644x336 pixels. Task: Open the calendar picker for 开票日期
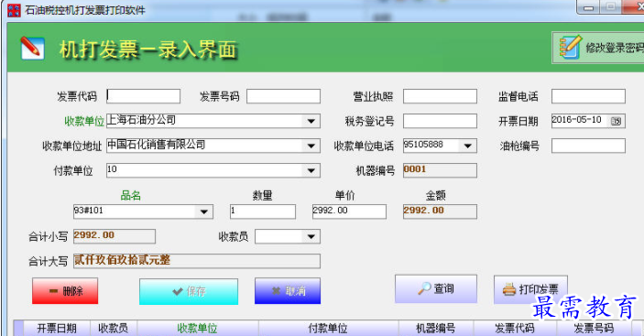click(x=616, y=121)
